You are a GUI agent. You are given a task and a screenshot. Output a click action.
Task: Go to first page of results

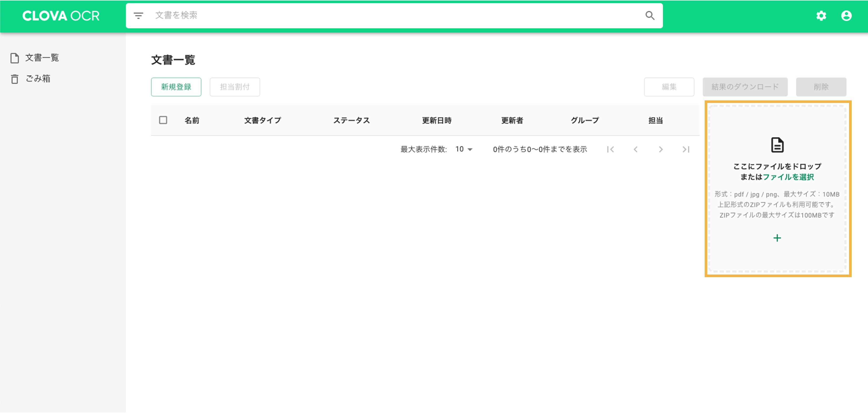coord(610,149)
